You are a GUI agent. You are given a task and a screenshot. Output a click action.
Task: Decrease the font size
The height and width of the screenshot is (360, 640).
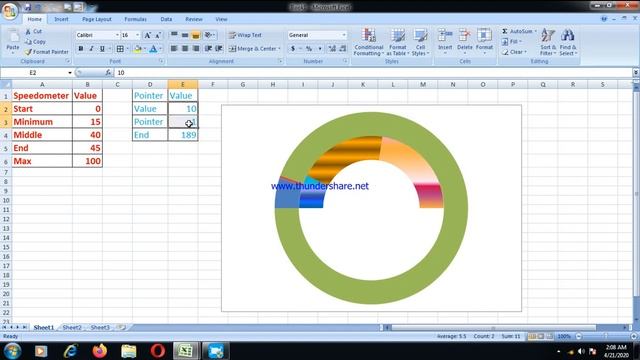[158, 36]
